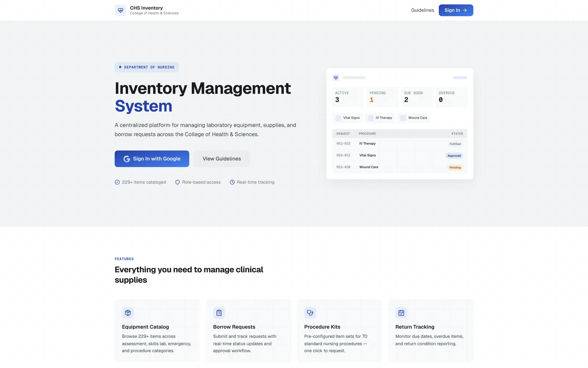The height and width of the screenshot is (368, 588).
Task: Click the Wound Care chip
Action: [414, 118]
